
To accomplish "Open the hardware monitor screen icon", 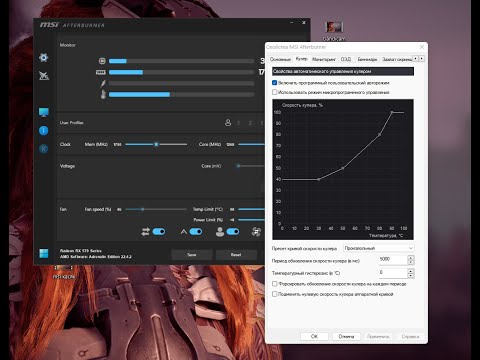I will 44,112.
